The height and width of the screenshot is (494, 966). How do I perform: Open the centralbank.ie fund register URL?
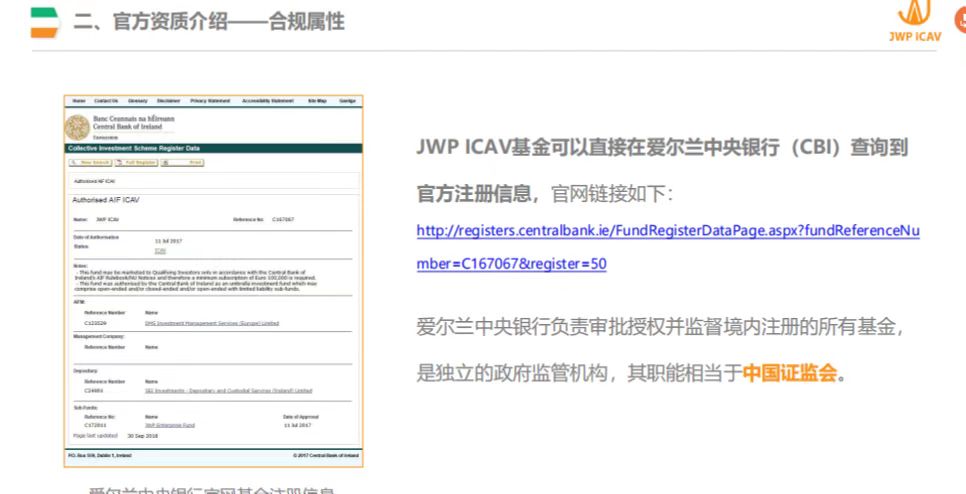tap(668, 248)
